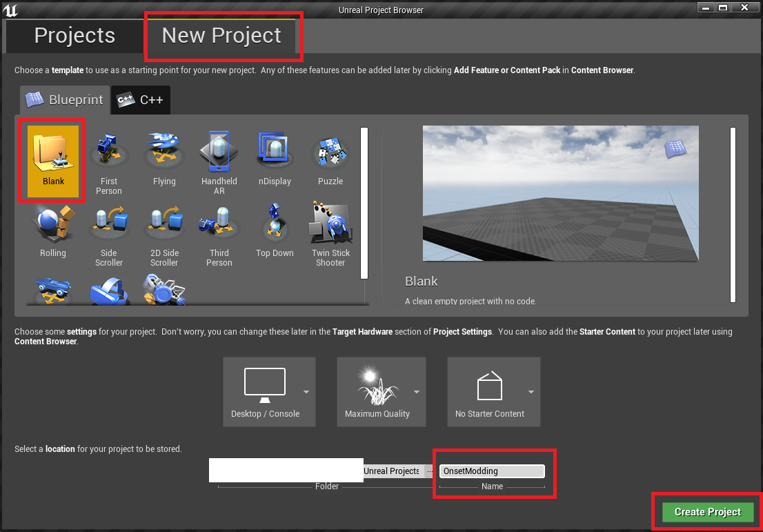Select the VR headset template icon
The width and height of the screenshot is (763, 532).
[x=109, y=290]
